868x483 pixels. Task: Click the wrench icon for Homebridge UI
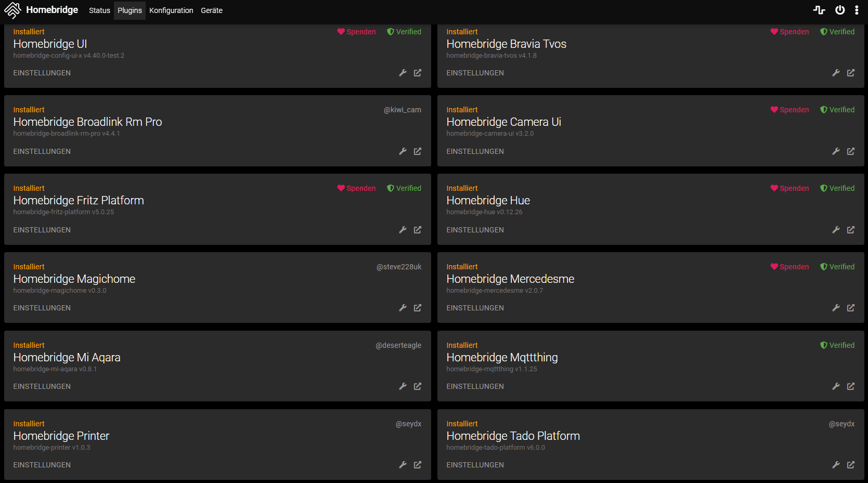[403, 73]
